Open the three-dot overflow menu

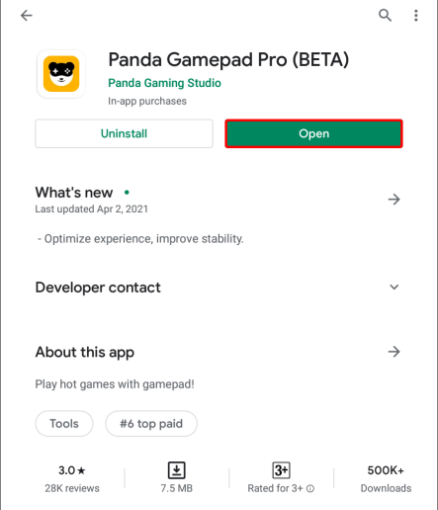416,15
